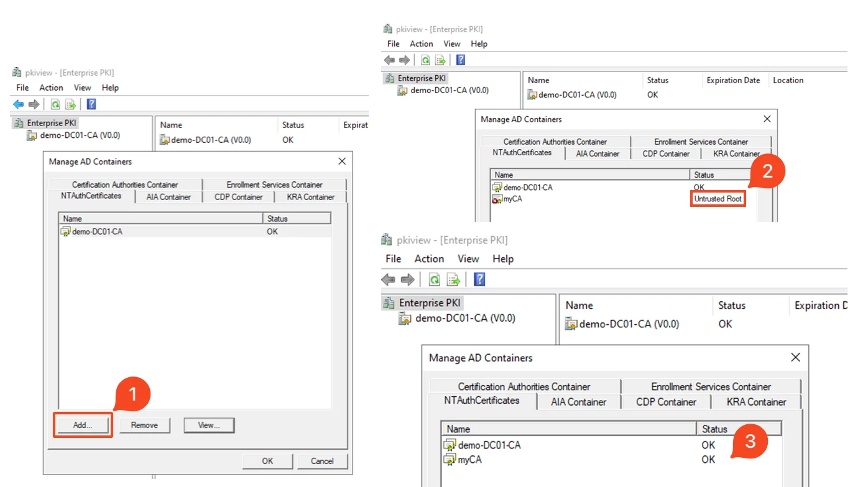Image resolution: width=868 pixels, height=487 pixels.
Task: Click Help icon in lower-right window toolbar
Action: tap(479, 280)
